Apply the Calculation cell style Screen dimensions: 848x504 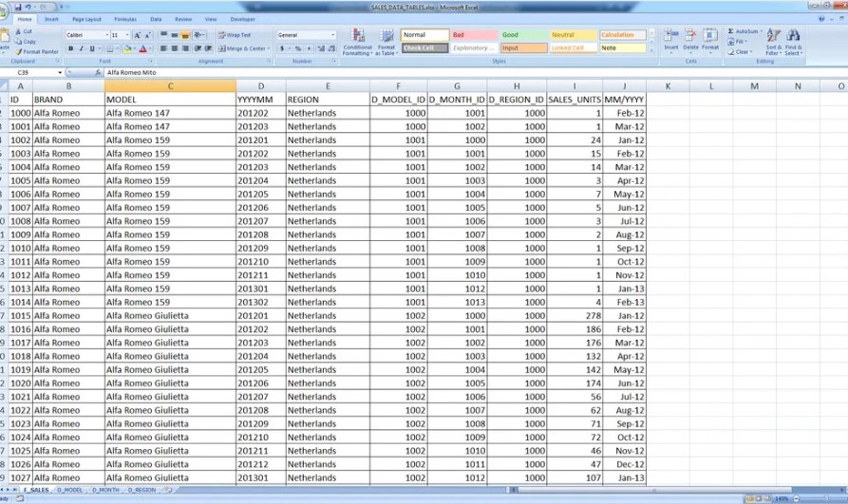(623, 34)
